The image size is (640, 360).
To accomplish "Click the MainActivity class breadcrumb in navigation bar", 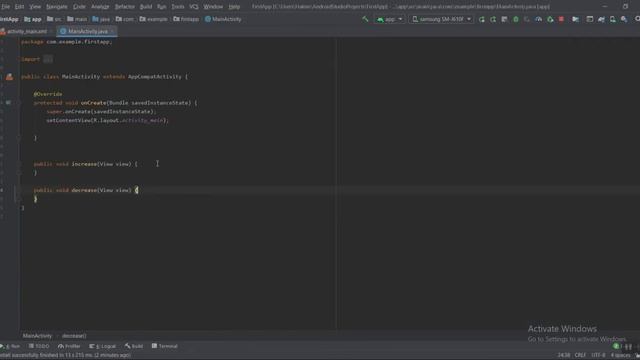I will (x=223, y=19).
